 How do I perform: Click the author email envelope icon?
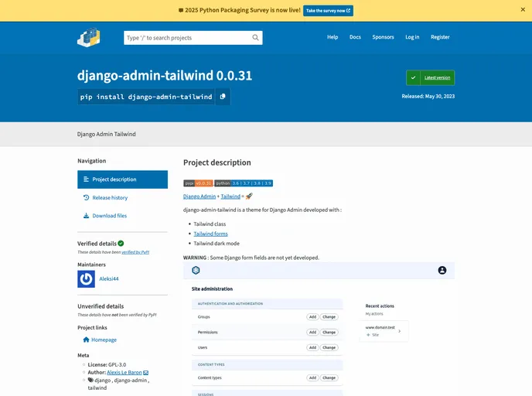(x=146, y=373)
